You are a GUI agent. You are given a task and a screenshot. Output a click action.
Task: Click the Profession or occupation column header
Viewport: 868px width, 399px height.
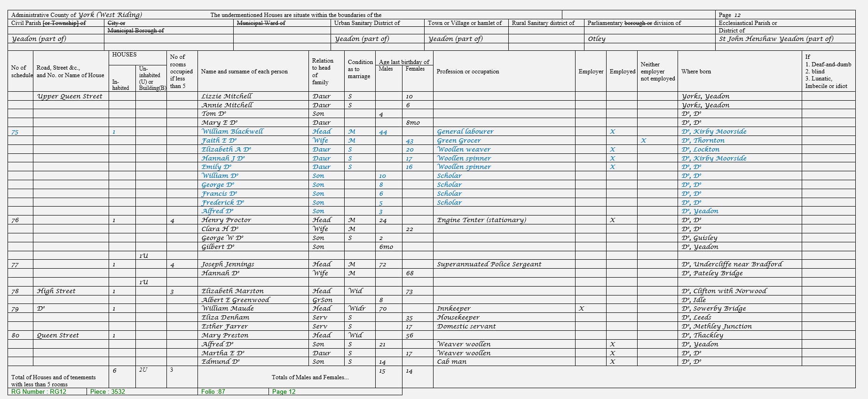[x=467, y=72]
